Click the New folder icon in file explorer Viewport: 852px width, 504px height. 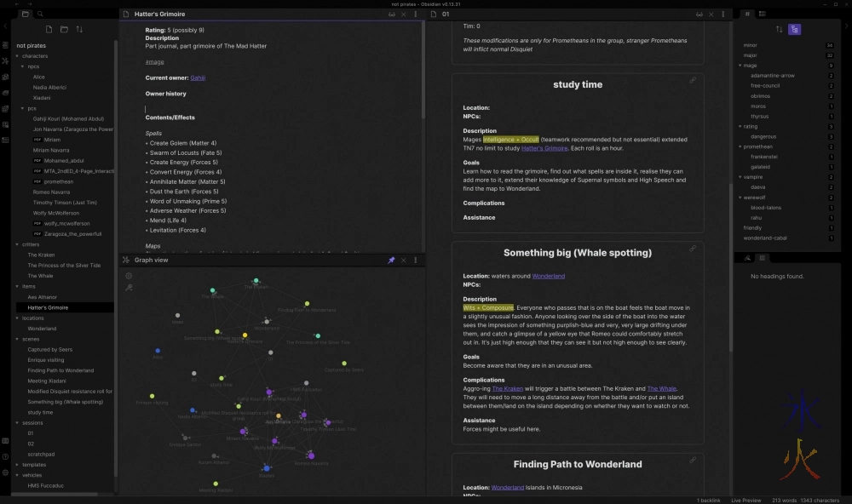[x=62, y=29]
